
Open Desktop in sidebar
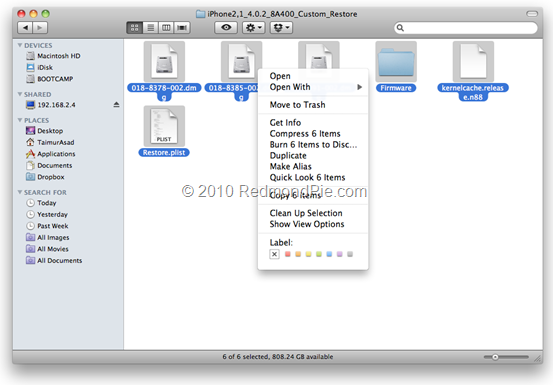coord(44,131)
